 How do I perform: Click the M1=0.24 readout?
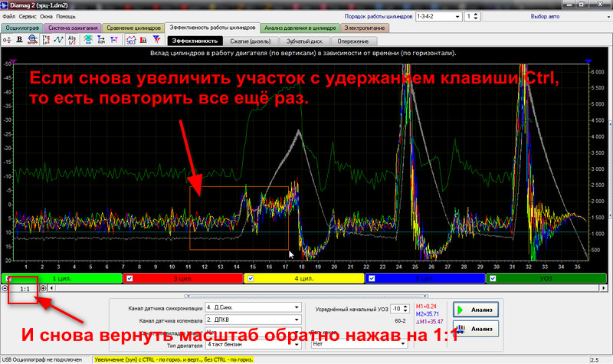426,307
